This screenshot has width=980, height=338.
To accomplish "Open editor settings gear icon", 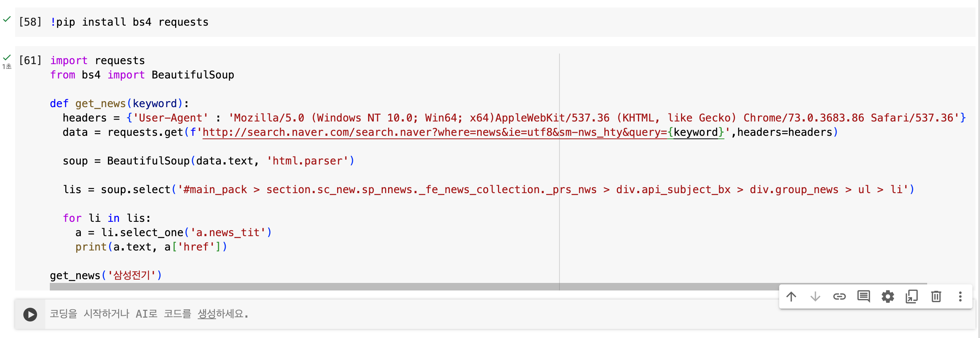I will [x=888, y=297].
